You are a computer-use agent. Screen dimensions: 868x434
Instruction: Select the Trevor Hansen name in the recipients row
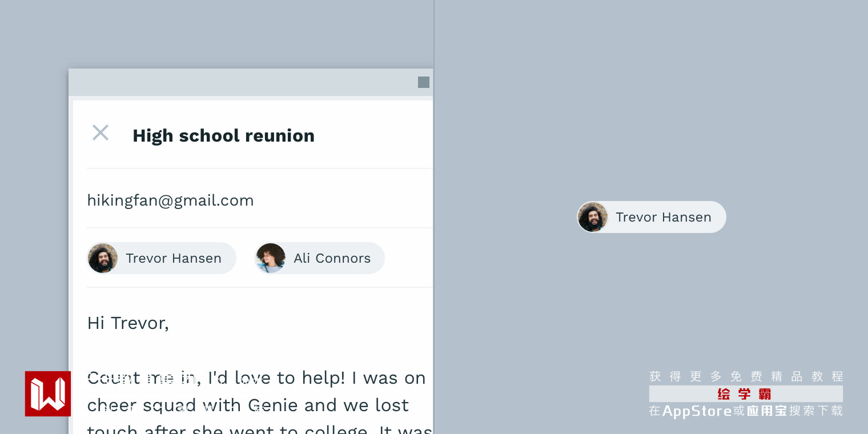pyautogui.click(x=174, y=259)
